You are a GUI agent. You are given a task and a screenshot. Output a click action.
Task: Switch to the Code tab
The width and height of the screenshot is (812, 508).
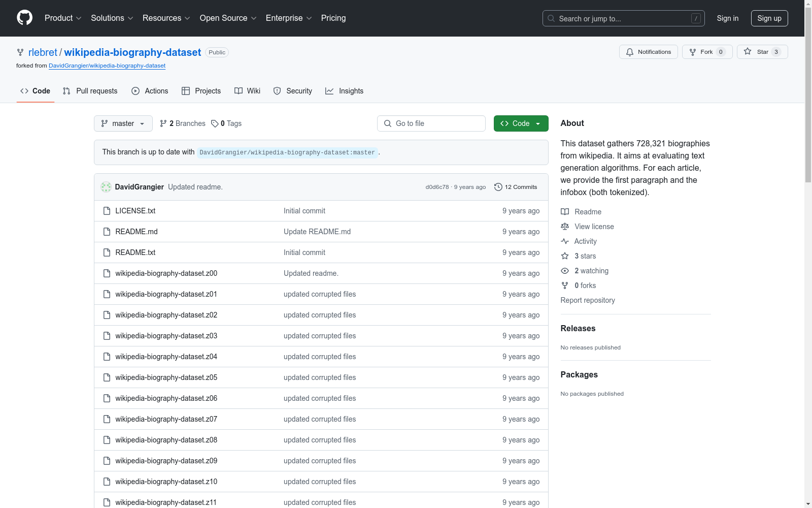[x=36, y=91]
